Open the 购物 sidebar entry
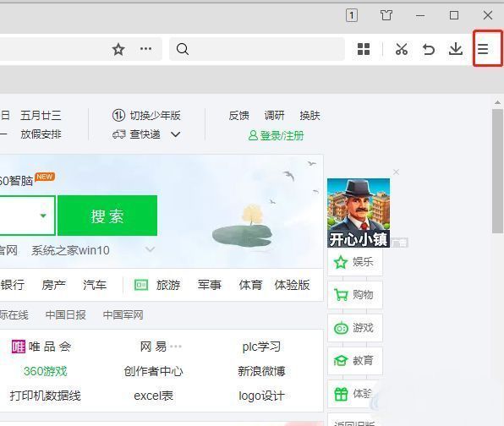Image resolution: width=504 pixels, height=426 pixels. pyautogui.click(x=354, y=295)
